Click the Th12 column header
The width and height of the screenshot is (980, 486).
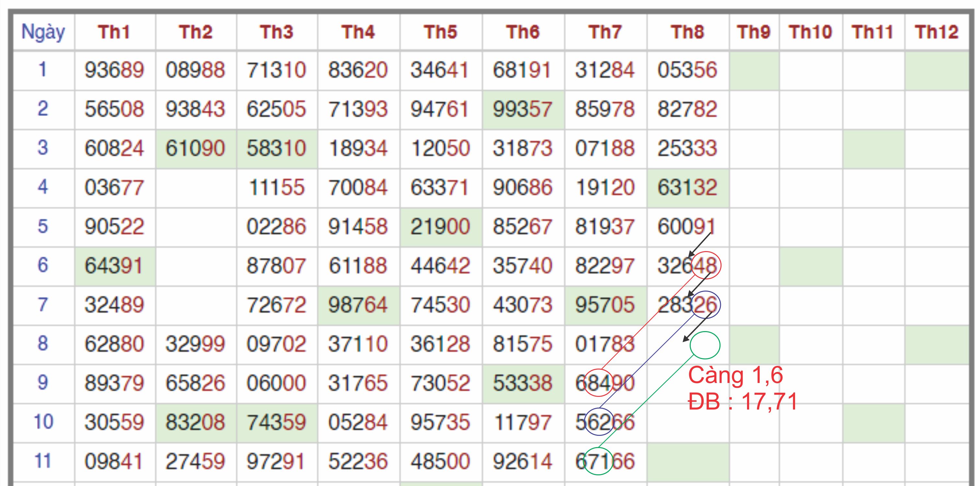point(936,32)
